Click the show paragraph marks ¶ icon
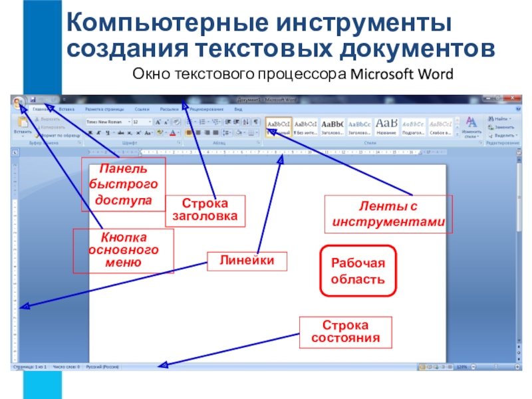This screenshot has height=399, width=532. (x=257, y=122)
